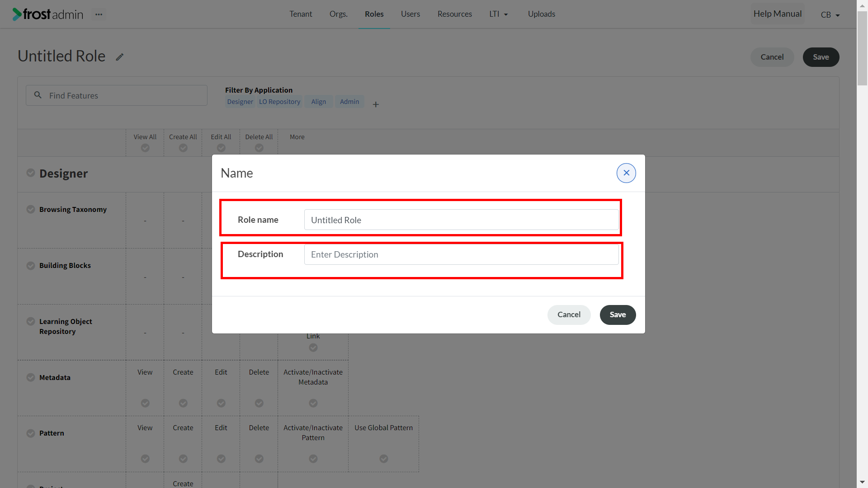Click the Find Features search box
This screenshot has height=488, width=868.
tap(117, 95)
